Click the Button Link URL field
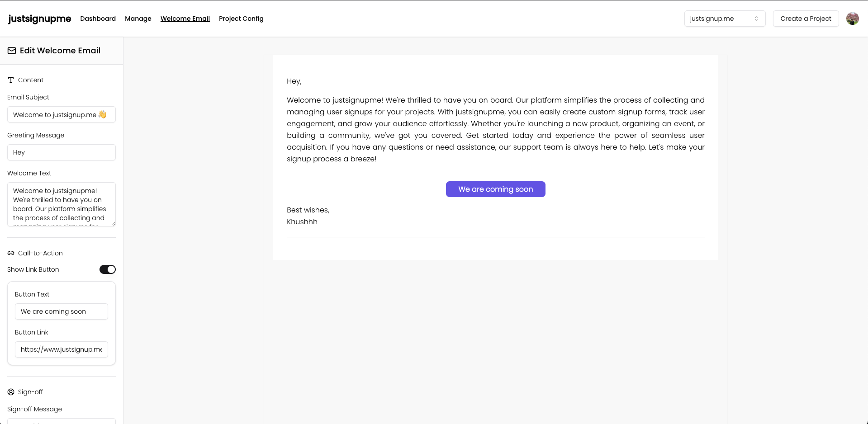 point(62,349)
